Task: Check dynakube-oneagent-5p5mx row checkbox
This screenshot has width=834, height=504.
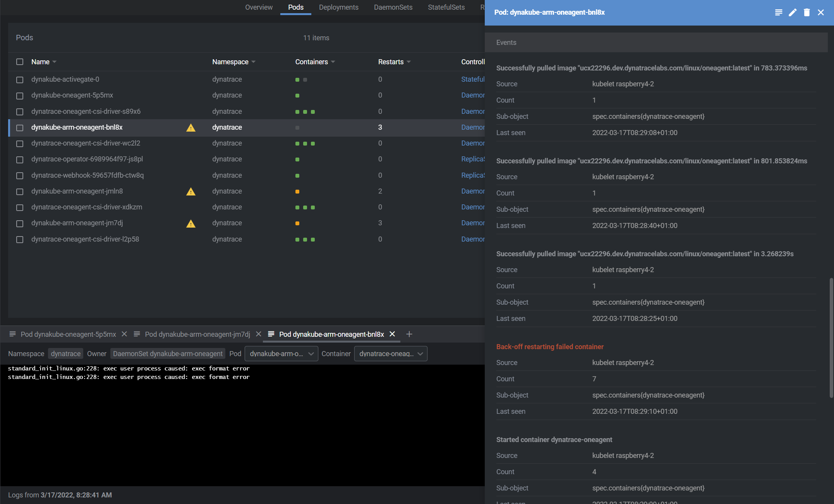Action: tap(20, 96)
